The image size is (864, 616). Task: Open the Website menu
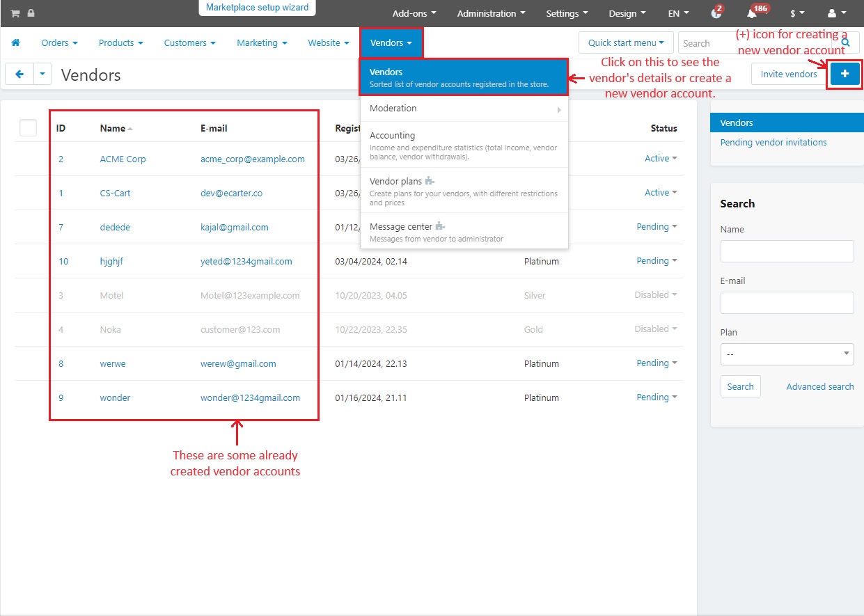pyautogui.click(x=329, y=42)
